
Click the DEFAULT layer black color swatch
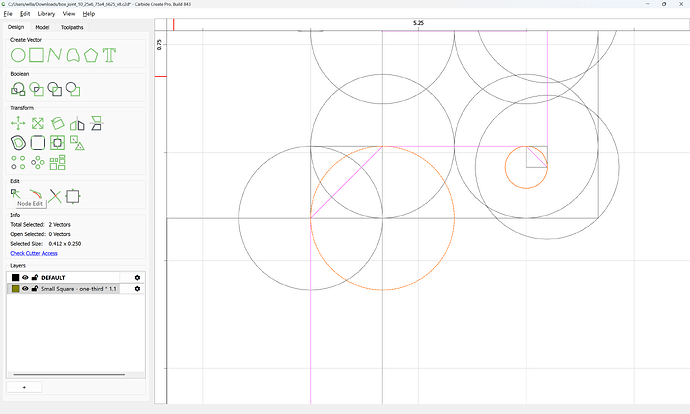click(15, 278)
